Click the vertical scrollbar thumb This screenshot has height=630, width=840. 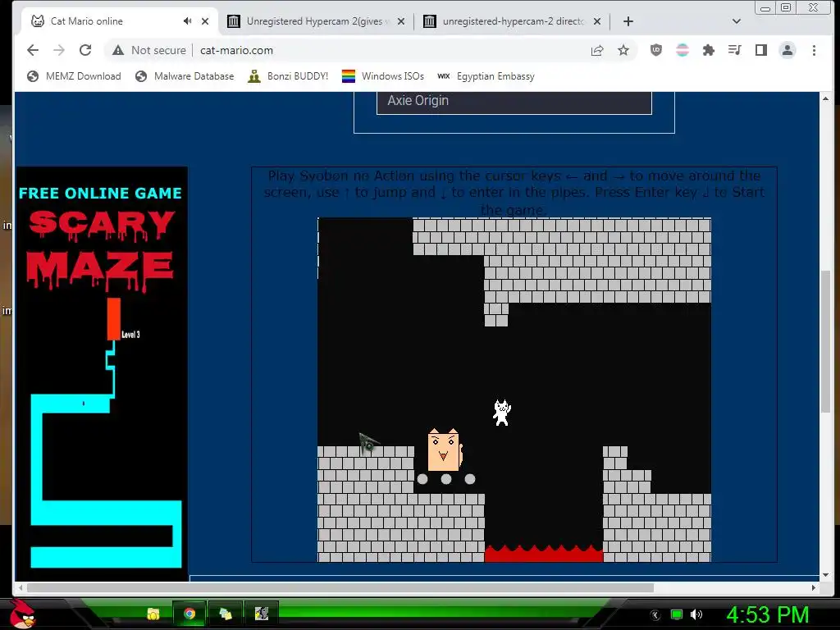tap(825, 341)
